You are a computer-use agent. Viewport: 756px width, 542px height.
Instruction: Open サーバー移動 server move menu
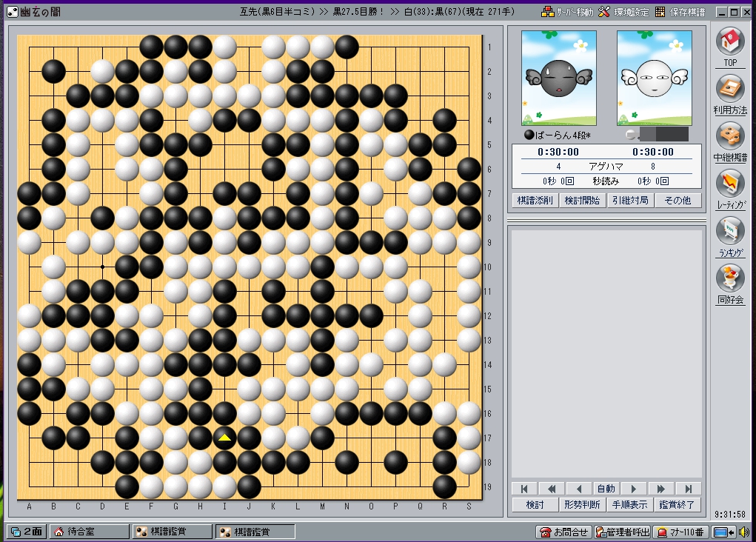(567, 12)
